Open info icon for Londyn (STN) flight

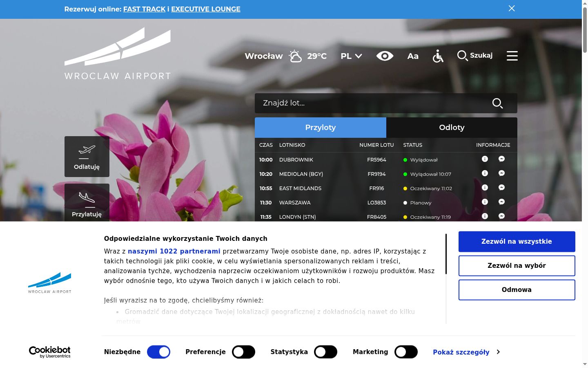[485, 216]
